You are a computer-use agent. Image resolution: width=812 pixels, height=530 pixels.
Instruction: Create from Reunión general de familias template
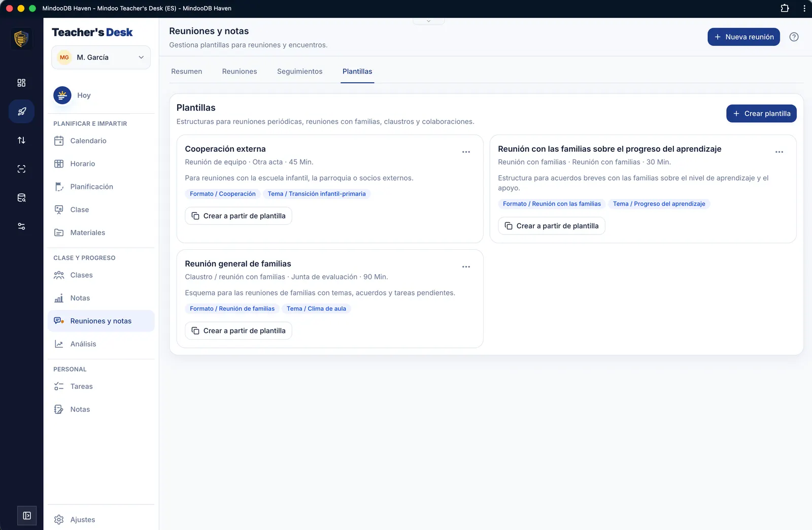point(239,330)
